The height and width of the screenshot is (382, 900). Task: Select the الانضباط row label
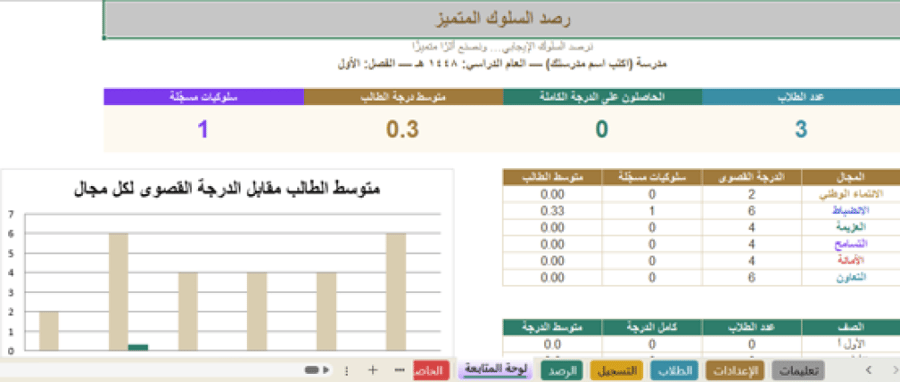tap(851, 211)
